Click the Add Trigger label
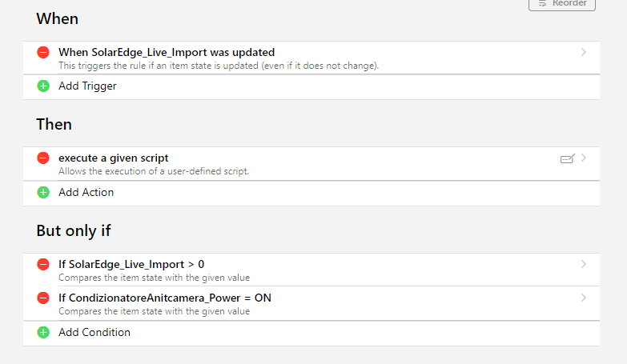 point(87,86)
